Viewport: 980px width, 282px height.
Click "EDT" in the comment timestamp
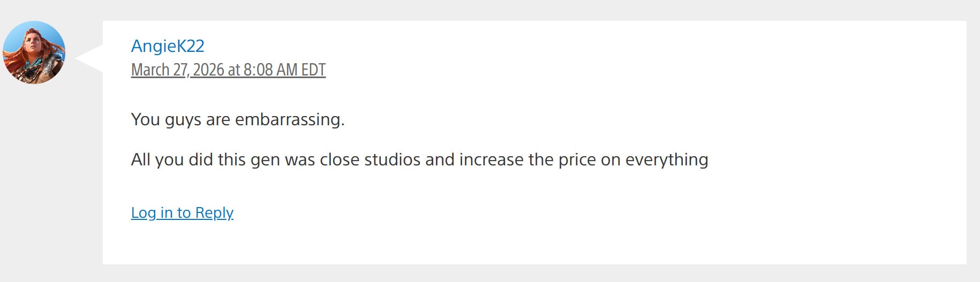[x=313, y=70]
